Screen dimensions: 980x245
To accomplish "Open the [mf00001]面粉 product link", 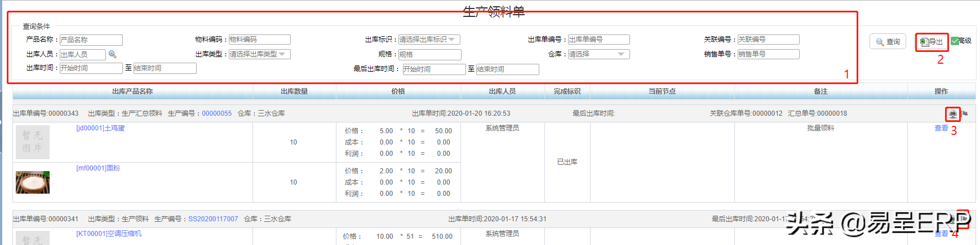I will (98, 168).
